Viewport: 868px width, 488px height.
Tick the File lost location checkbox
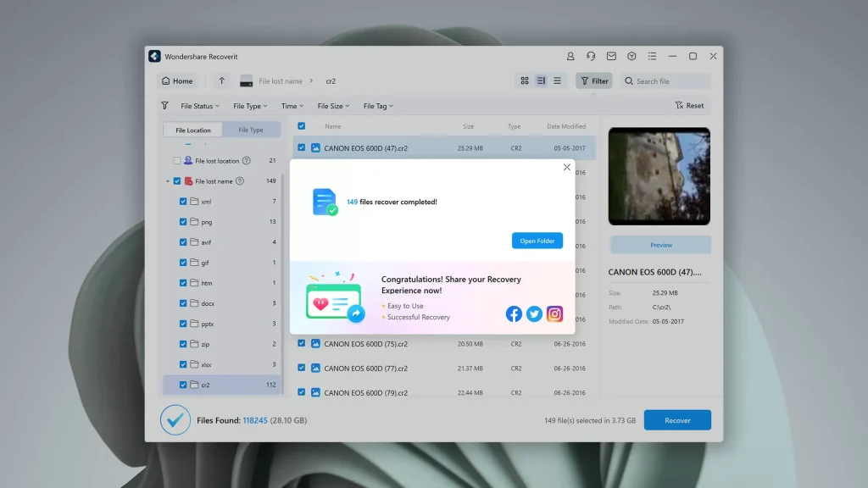pyautogui.click(x=177, y=160)
